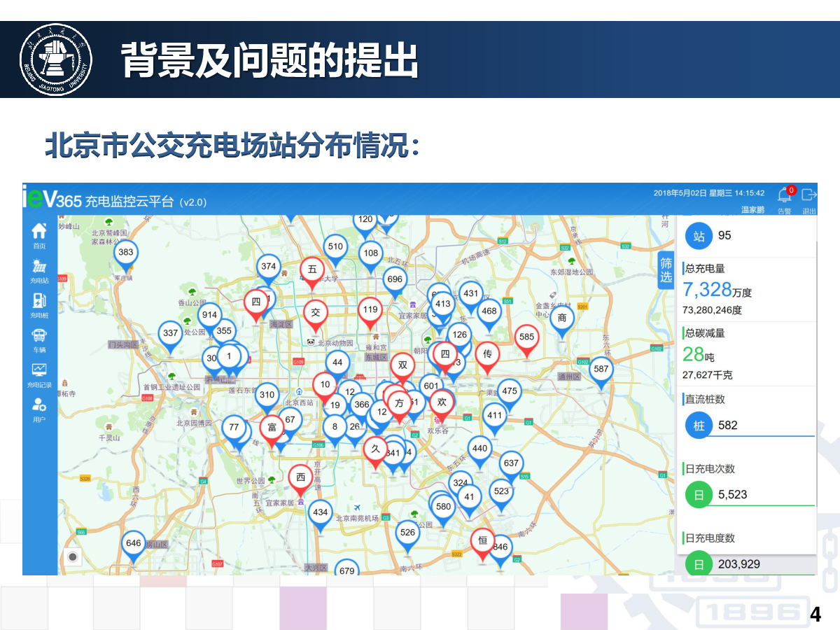This screenshot has width=840, height=630.
Task: Select station marker 526 on the map
Action: pyautogui.click(x=407, y=537)
